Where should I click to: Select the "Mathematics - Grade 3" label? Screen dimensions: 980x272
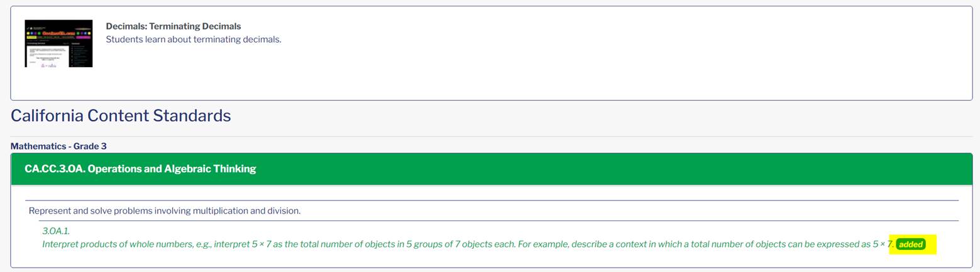58,146
